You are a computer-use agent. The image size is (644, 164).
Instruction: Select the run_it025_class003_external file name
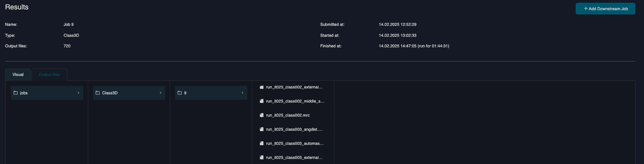click(294, 158)
